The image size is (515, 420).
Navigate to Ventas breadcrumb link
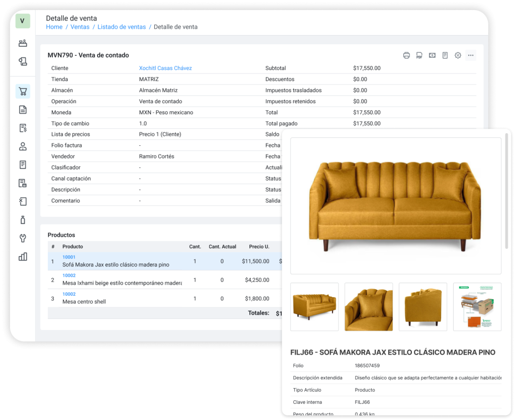[x=80, y=27]
